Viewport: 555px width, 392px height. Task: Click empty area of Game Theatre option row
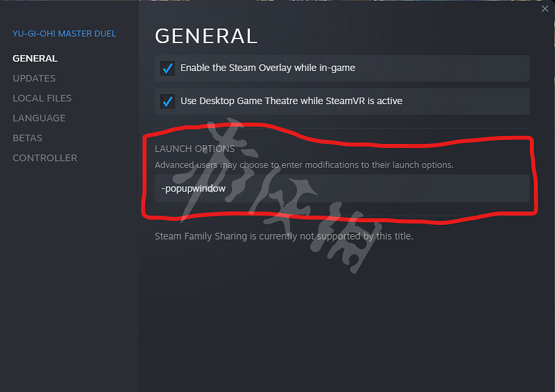(x=465, y=101)
